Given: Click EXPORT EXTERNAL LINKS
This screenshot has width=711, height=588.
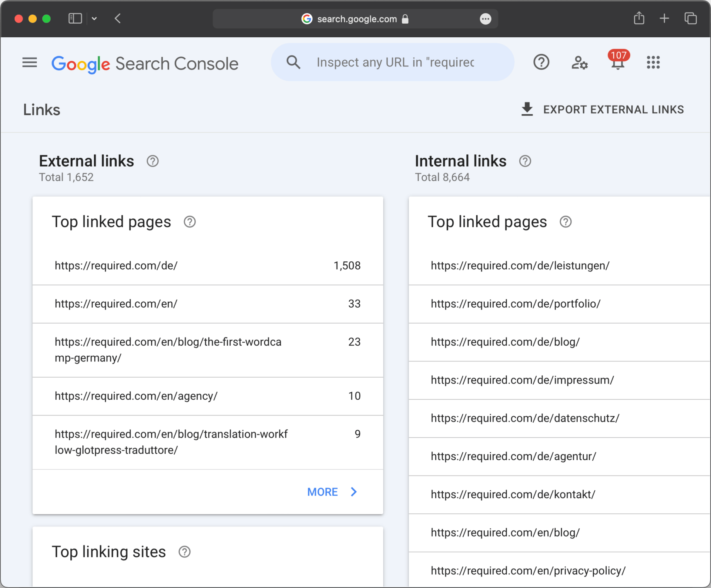Looking at the screenshot, I should tap(613, 109).
